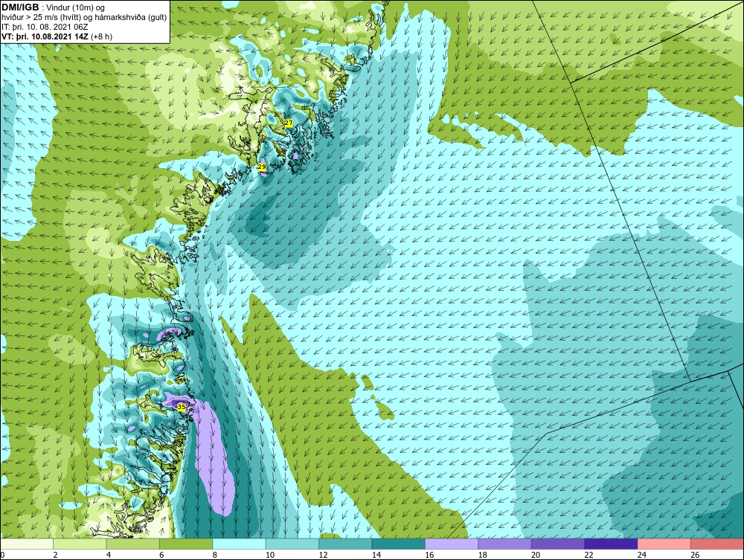Select the 20-22 m/s purple legend color

tap(558, 544)
